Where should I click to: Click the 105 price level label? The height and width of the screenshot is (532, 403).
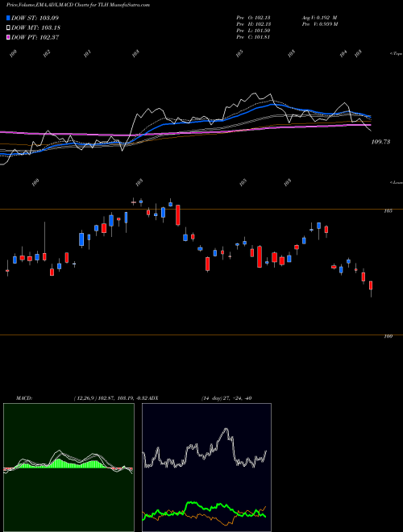click(x=388, y=211)
